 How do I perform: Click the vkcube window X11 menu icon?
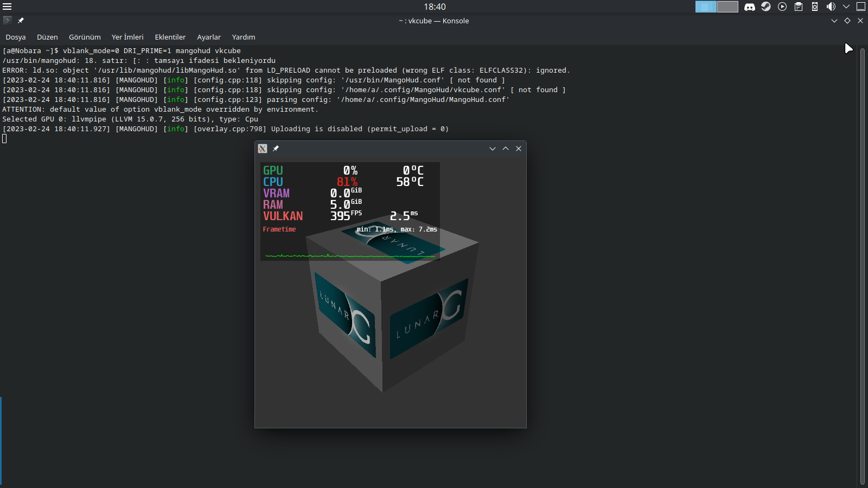(x=263, y=149)
